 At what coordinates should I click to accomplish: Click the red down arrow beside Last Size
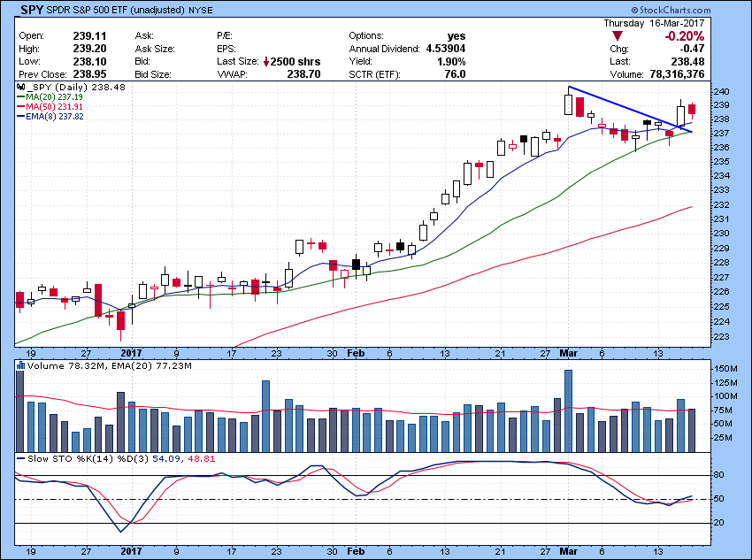click(x=266, y=61)
